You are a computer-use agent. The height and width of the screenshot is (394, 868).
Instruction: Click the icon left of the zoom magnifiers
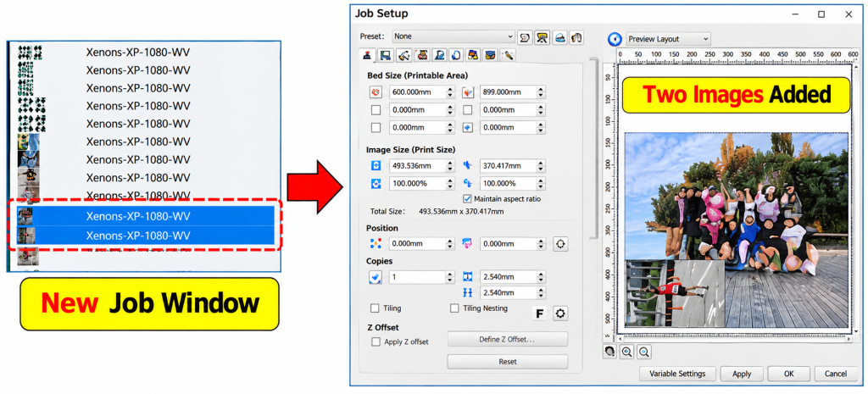610,352
